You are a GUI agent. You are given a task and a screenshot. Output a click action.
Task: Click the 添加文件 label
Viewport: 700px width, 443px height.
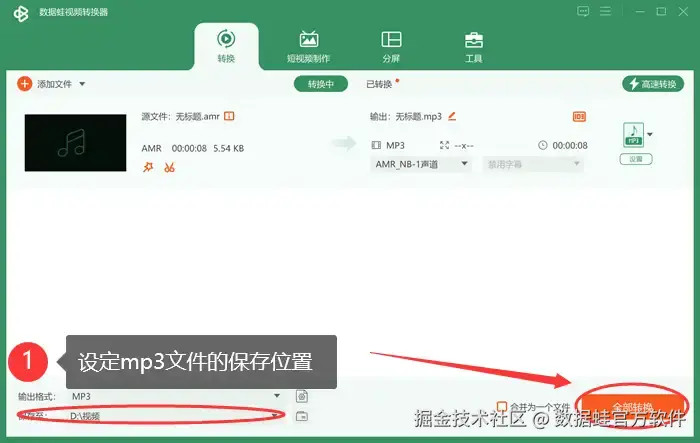(54, 84)
